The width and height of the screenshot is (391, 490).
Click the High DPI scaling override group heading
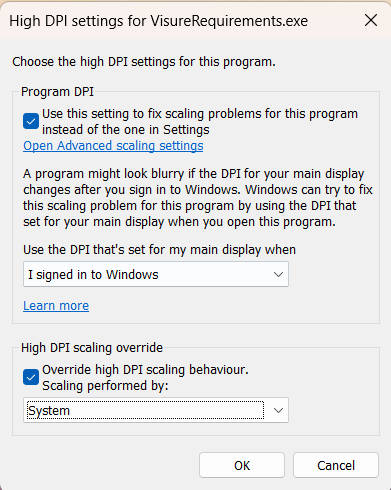[92, 348]
